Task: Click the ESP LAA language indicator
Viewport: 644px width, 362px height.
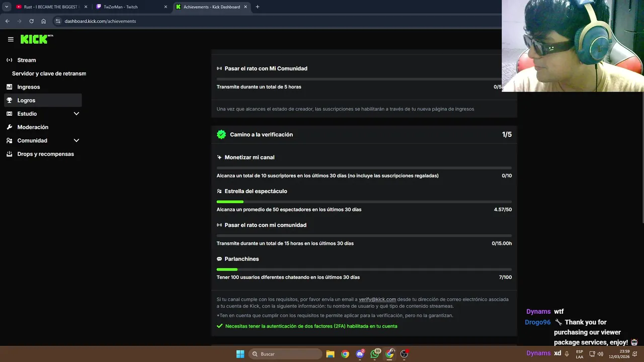Action: point(580,354)
